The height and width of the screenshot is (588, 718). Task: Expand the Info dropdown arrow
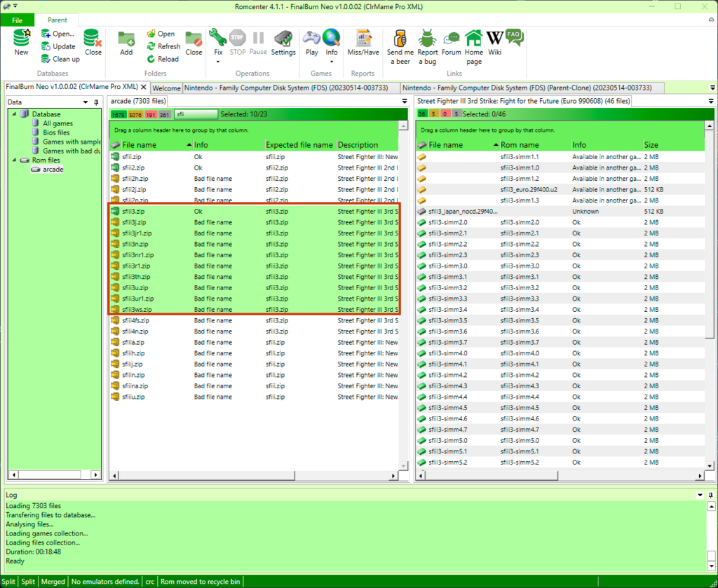tap(331, 62)
